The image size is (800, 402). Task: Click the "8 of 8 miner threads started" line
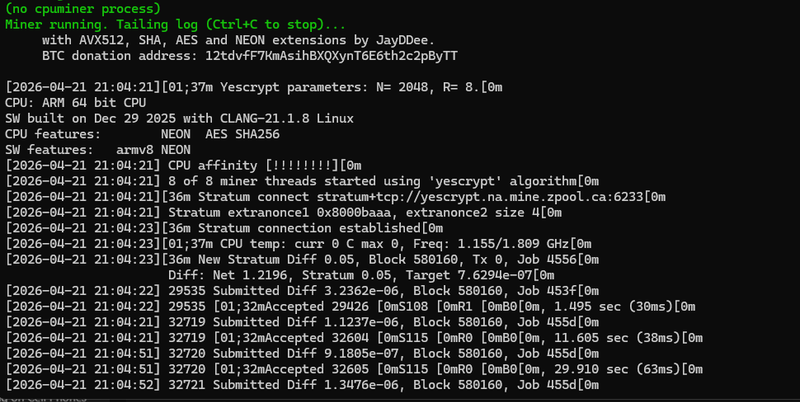(x=300, y=180)
